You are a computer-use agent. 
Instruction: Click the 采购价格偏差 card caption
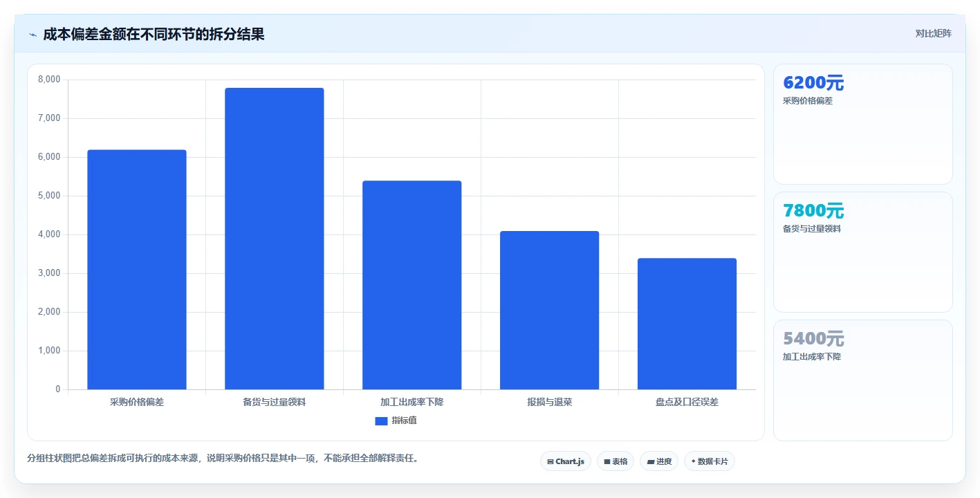808,101
